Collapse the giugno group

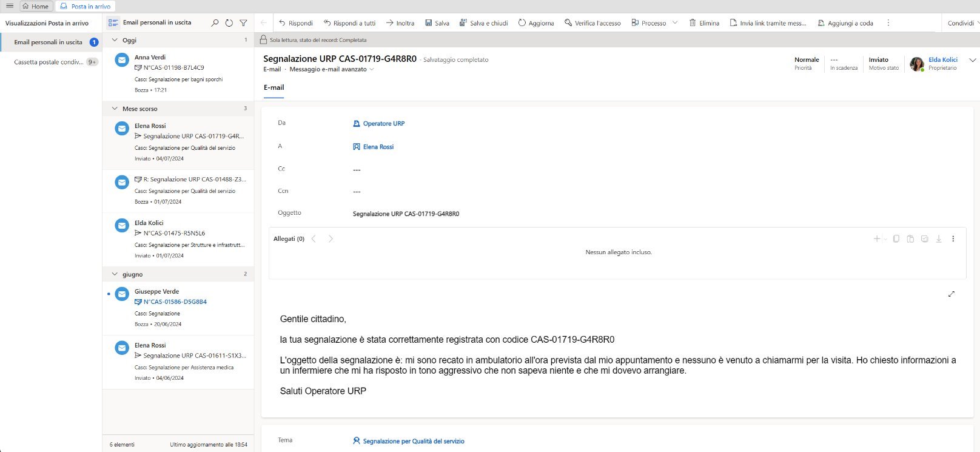tap(115, 274)
